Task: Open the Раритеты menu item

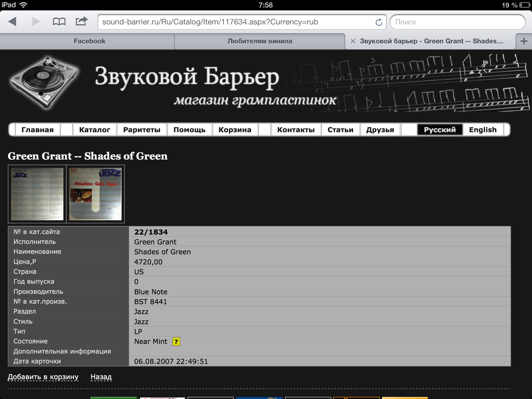Action: pyautogui.click(x=142, y=130)
